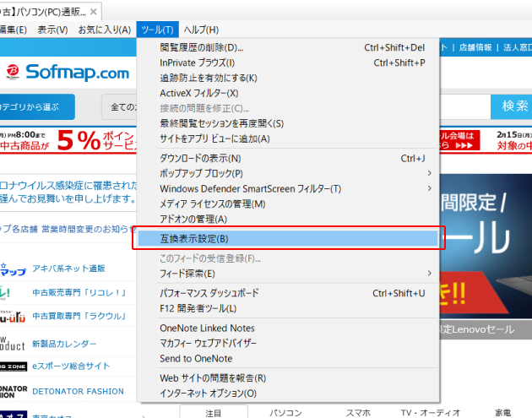This screenshot has height=418, width=532.
Task: Switch to the パソコン tab
Action: tap(285, 413)
